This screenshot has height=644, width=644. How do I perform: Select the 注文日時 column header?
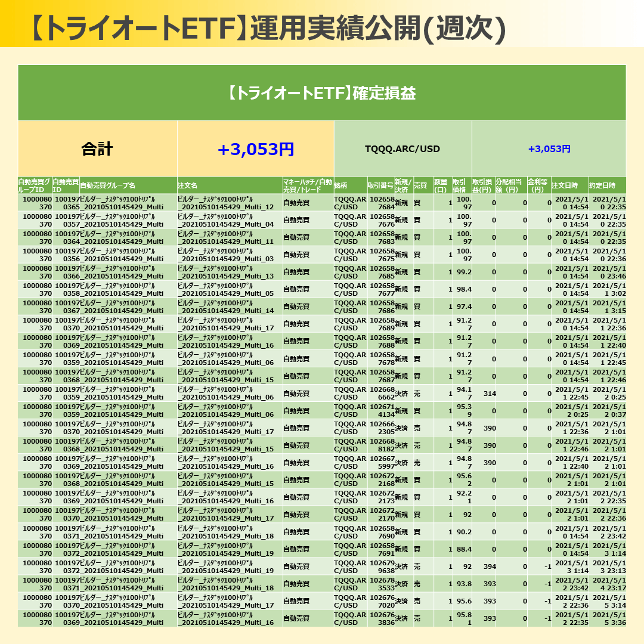click(x=565, y=185)
